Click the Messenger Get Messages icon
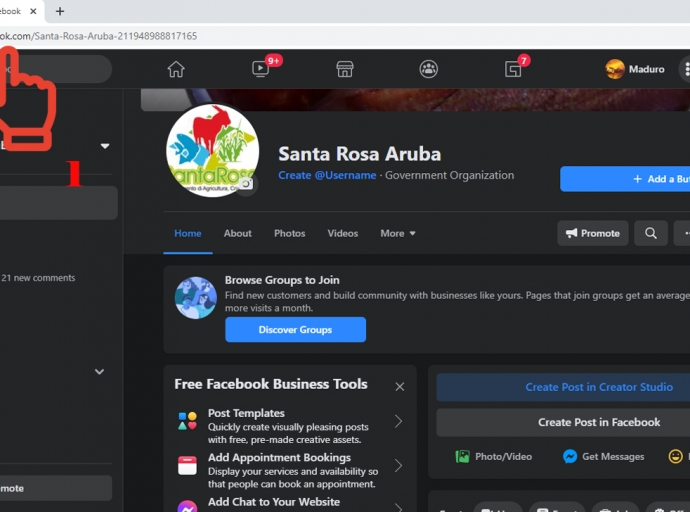This screenshot has width=690, height=512. [x=570, y=457]
